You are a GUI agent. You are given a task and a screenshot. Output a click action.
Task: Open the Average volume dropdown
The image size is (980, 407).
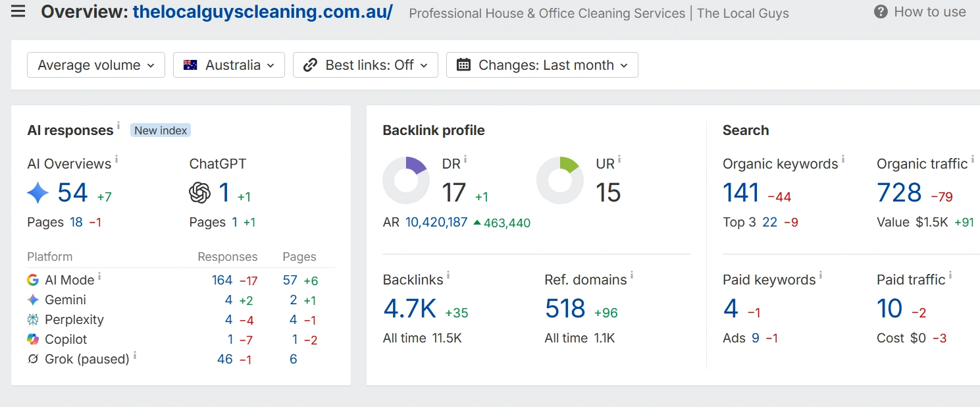[x=96, y=65]
